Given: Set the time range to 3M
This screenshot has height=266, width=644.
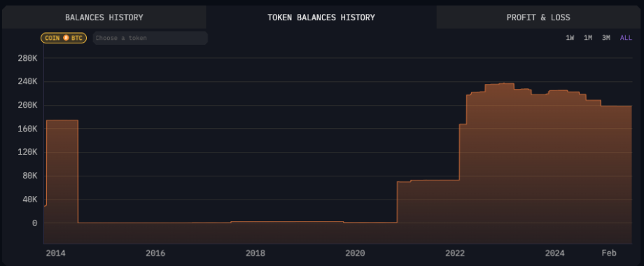Looking at the screenshot, I should click(605, 38).
